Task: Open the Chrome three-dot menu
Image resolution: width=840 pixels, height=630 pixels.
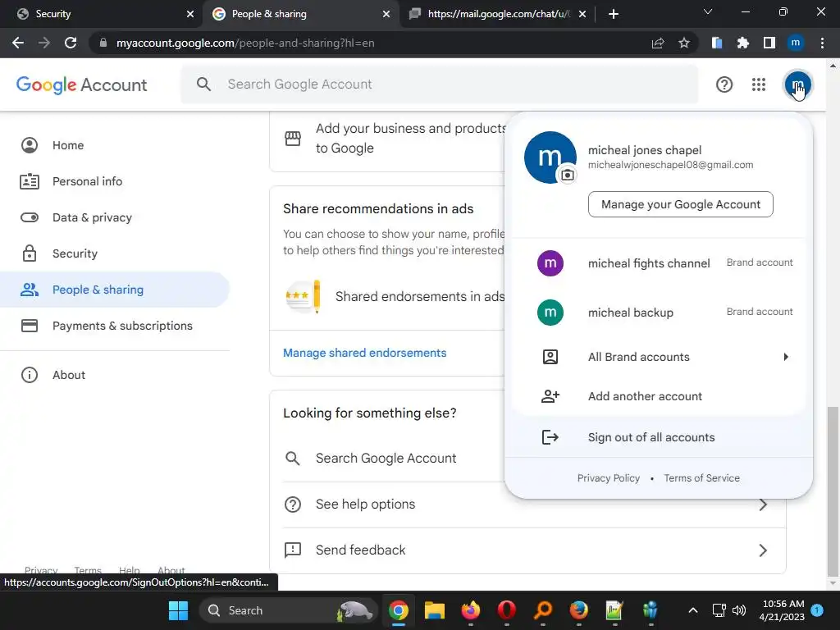Action: 822,43
